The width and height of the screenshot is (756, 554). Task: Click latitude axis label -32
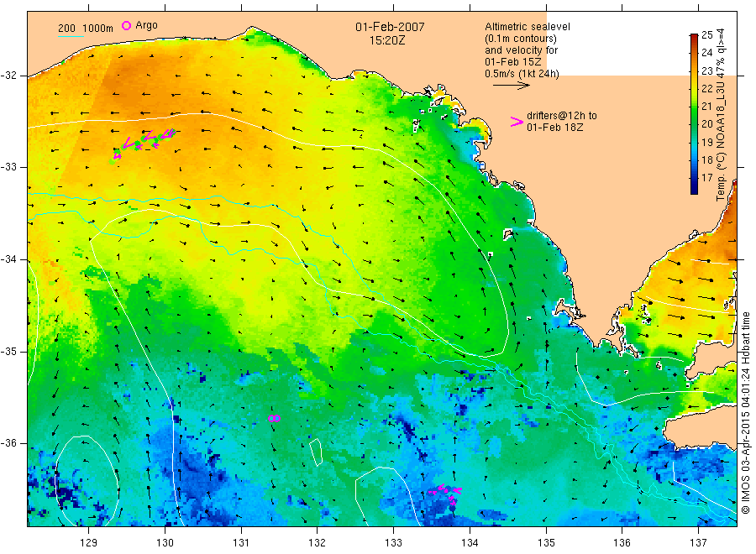(x=8, y=76)
